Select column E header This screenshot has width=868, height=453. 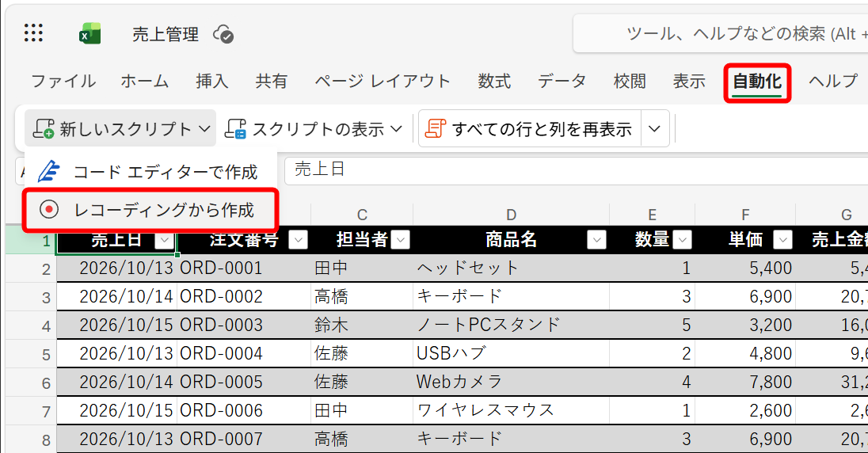pyautogui.click(x=652, y=215)
